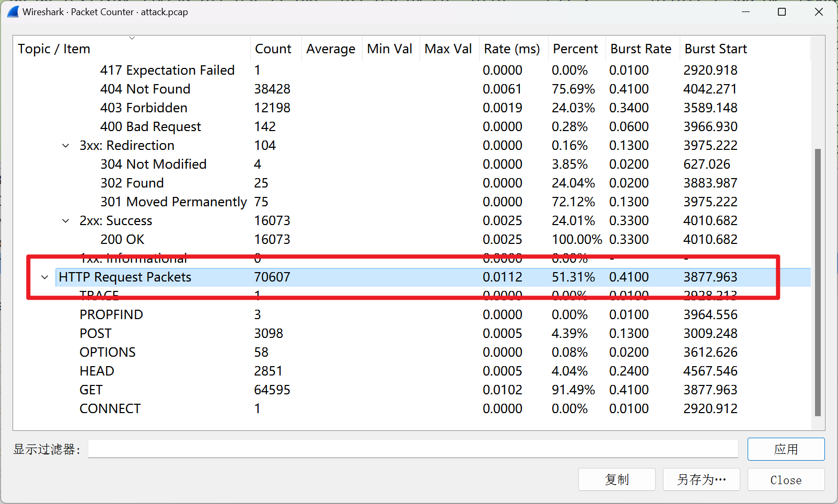Select the 400 Bad Request row

412,127
